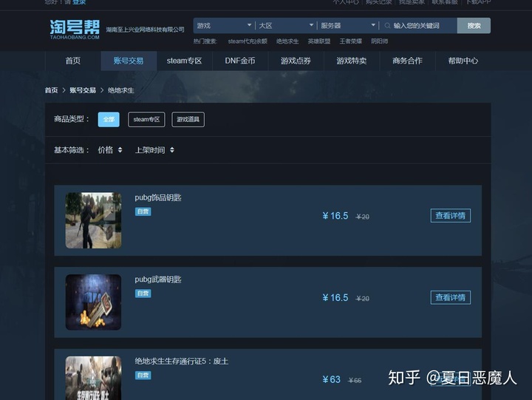Open the 服务器 dropdown in the search bar
This screenshot has width=532, height=400.
click(x=348, y=26)
